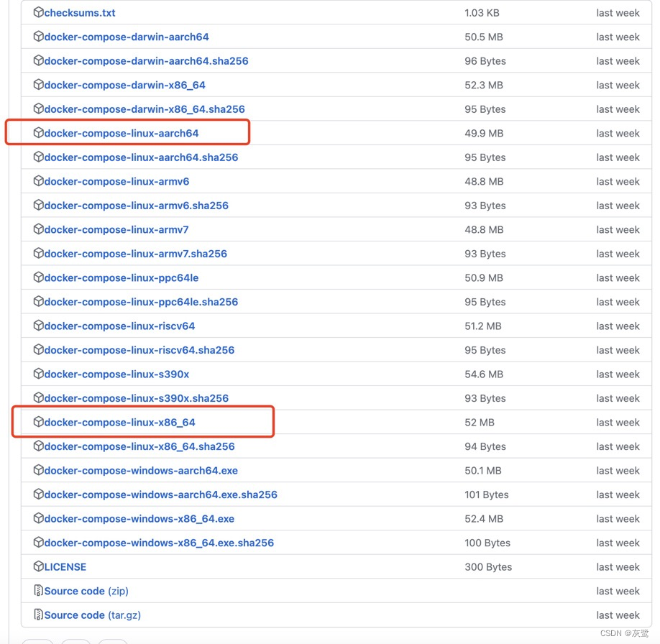
Task: Select the 54.6 MB size value
Action: [484, 374]
